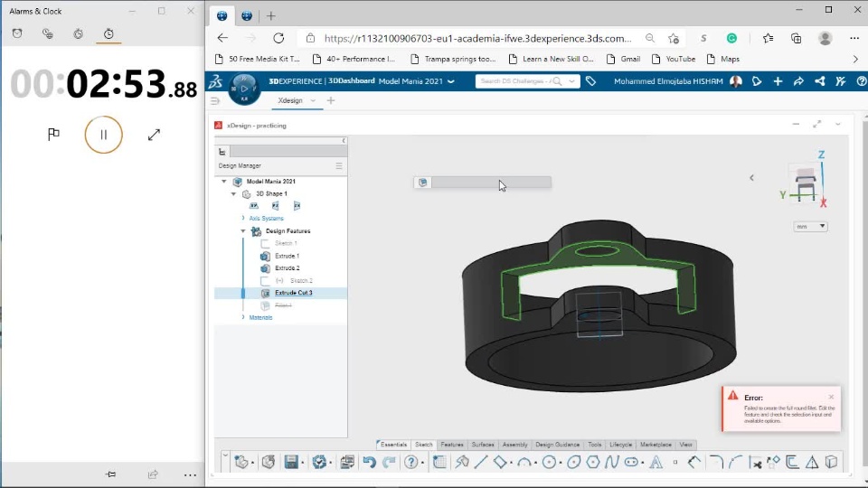The height and width of the screenshot is (488, 868).
Task: Click the stopwatch lap flag icon
Action: [x=53, y=135]
